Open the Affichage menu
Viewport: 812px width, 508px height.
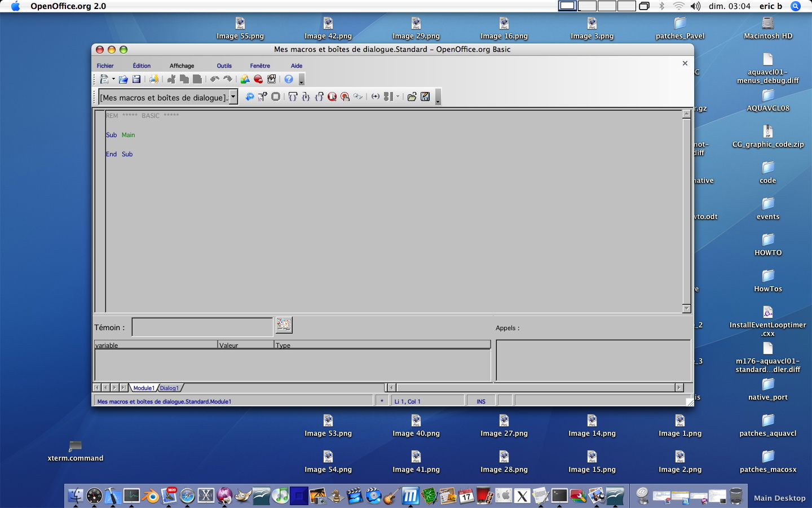coord(182,65)
